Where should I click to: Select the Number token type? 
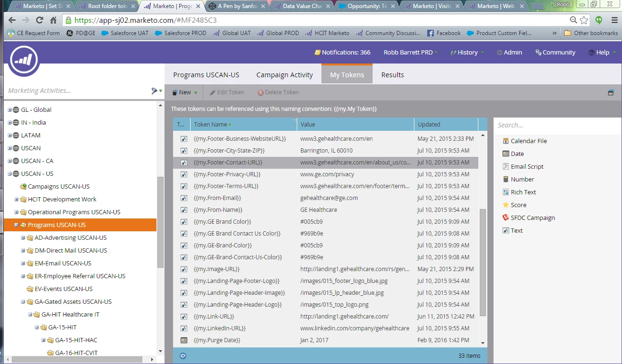point(518,179)
